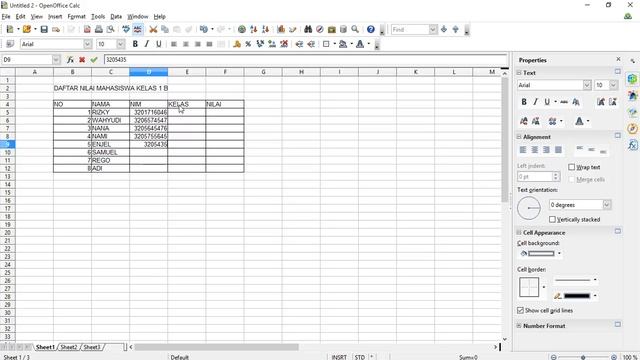640x360 pixels.
Task: Open the sidebar font name dropdown
Action: click(587, 85)
